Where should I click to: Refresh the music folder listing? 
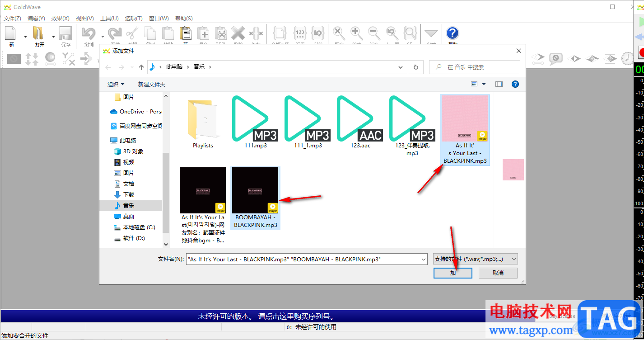point(416,67)
